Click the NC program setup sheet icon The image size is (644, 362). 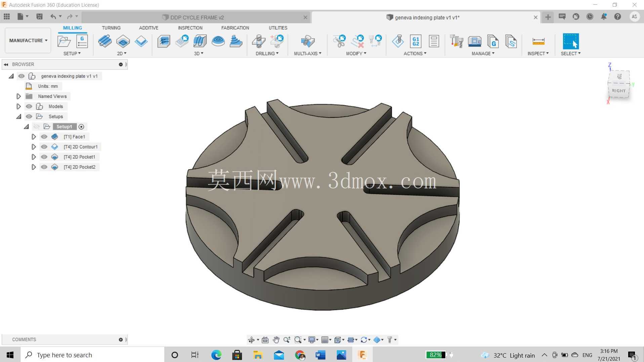(82, 41)
